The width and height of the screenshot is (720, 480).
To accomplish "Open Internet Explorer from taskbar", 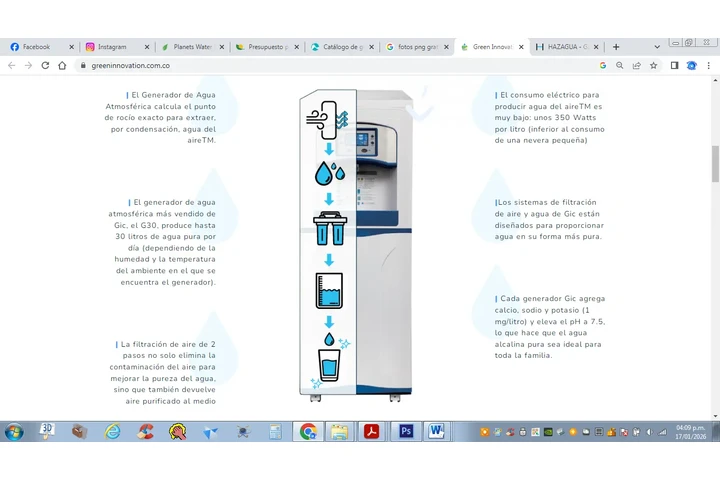I will pos(112,432).
